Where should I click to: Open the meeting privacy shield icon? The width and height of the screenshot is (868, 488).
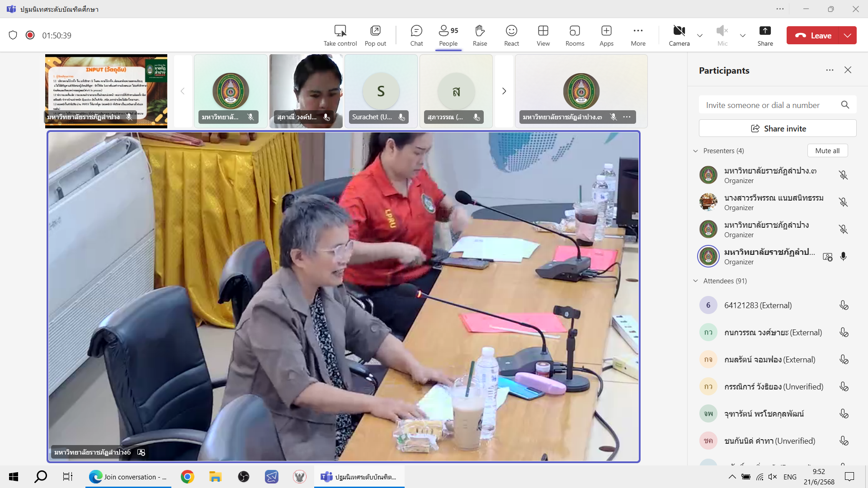[13, 35]
